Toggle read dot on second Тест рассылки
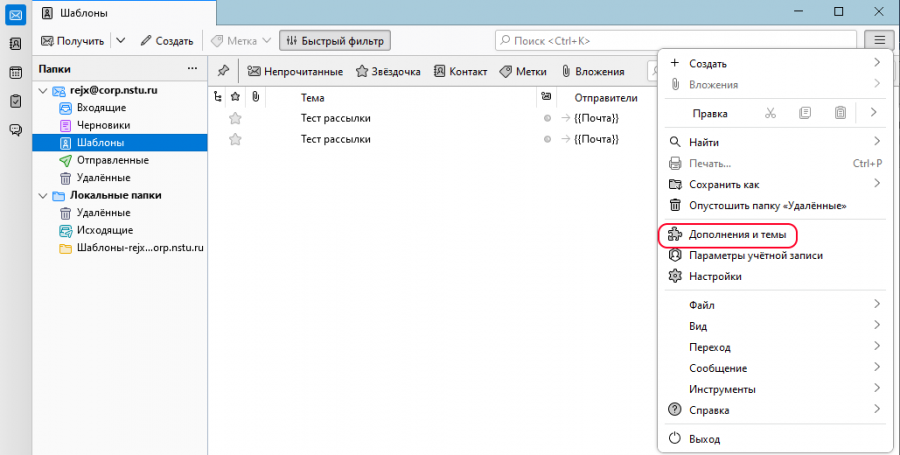The height and width of the screenshot is (455, 900). pyautogui.click(x=547, y=139)
